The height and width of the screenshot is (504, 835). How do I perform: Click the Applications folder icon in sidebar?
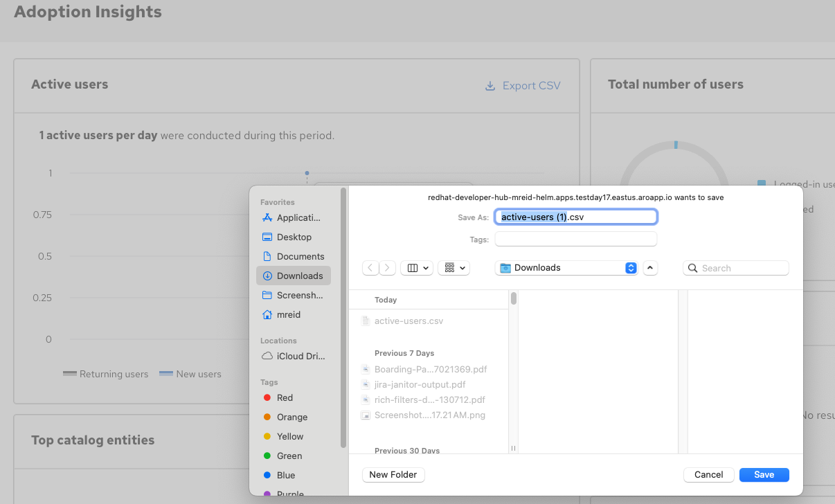coord(267,217)
